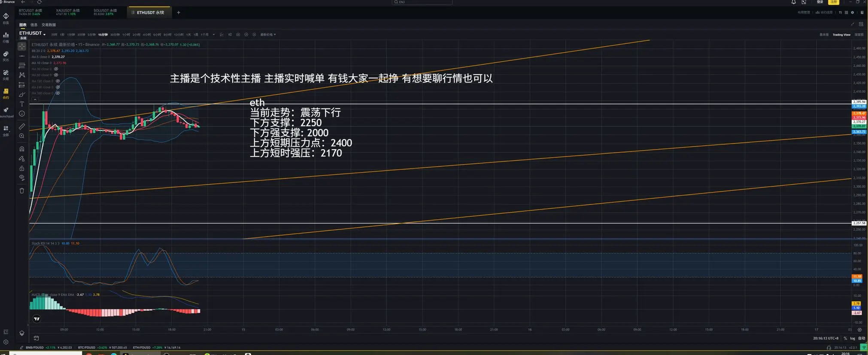Select the trend line drawing tool
Viewport: 868px width, 355px height.
[x=22, y=56]
